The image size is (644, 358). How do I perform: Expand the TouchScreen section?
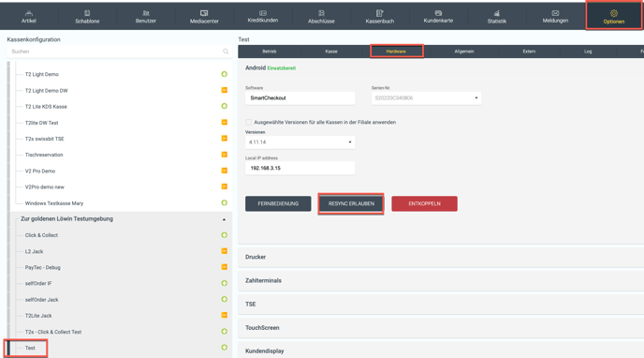pyautogui.click(x=441, y=328)
